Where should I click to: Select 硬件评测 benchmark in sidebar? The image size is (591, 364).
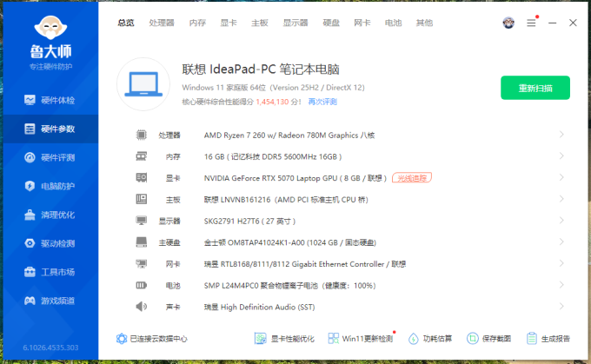(50, 157)
